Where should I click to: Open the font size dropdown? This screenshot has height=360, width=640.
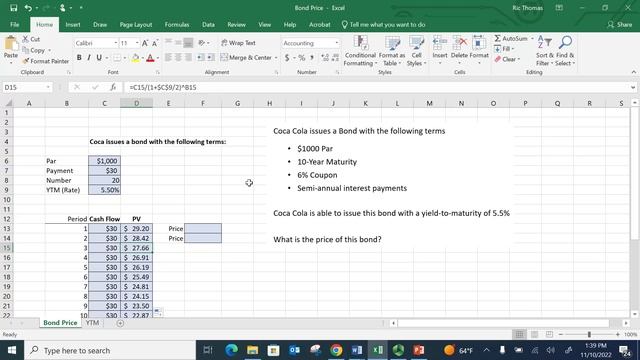click(137, 43)
